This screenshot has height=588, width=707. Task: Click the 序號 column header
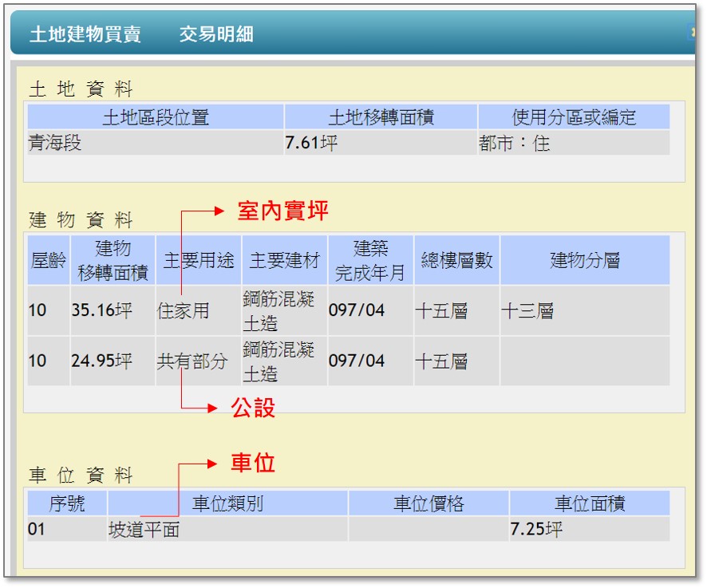67,503
